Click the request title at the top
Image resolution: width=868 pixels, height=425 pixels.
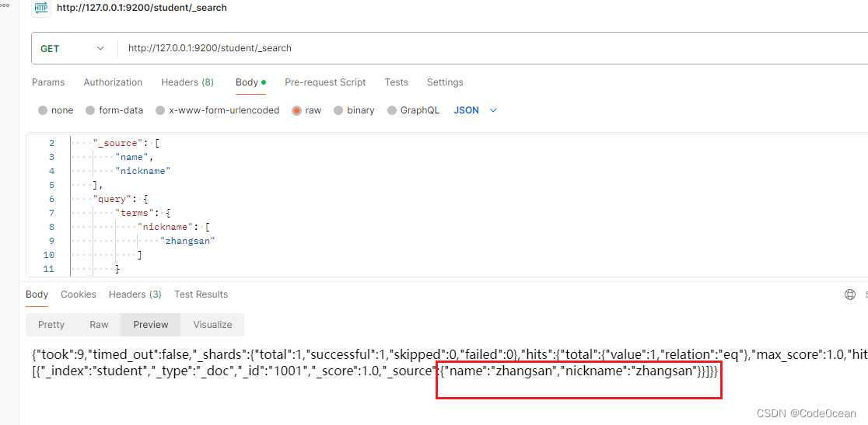(142, 9)
